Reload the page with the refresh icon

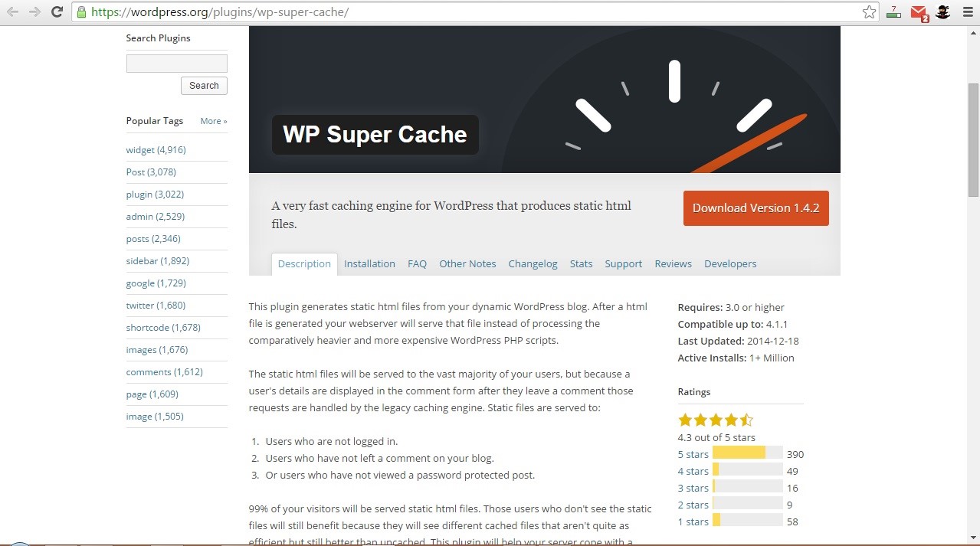pyautogui.click(x=57, y=12)
